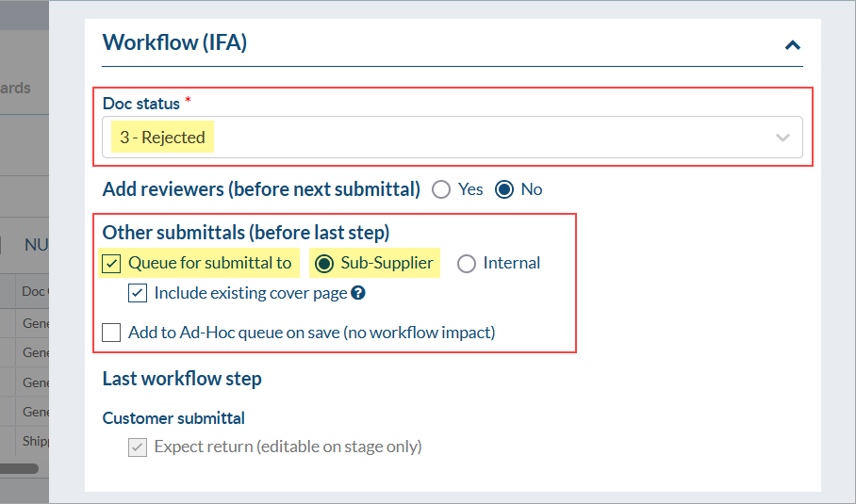Screen dimensions: 856x504
Task: Click the Doc status dropdown arrow
Action: [x=782, y=138]
